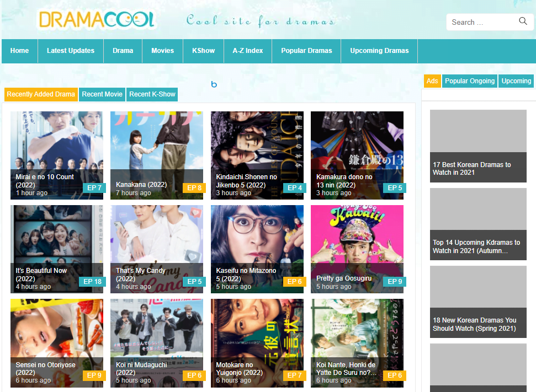The image size is (536, 392).
Task: Click EP 9 badge on Pretty ga Oosugiru
Action: [395, 282]
